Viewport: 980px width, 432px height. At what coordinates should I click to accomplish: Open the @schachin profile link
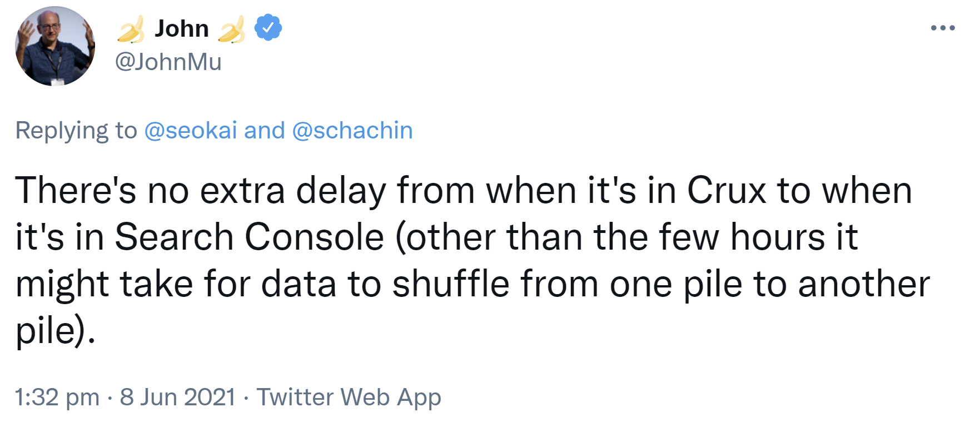(x=352, y=130)
